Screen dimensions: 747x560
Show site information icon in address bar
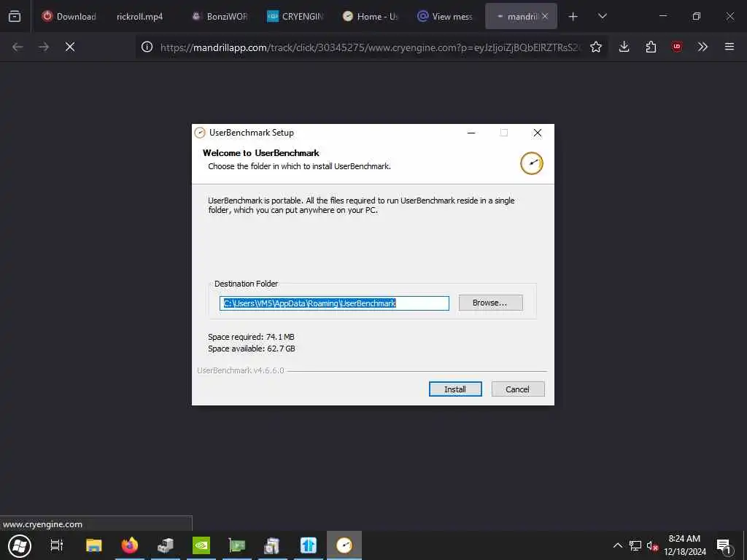[147, 47]
